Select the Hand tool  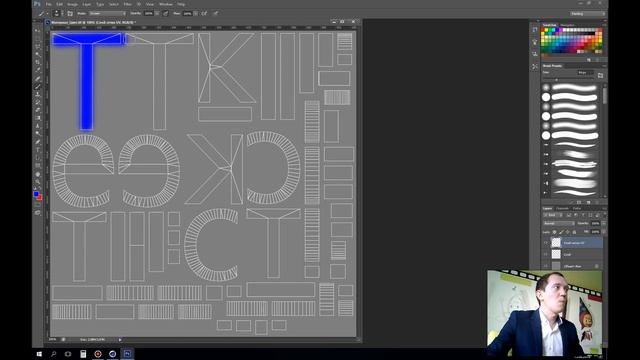click(x=38, y=174)
